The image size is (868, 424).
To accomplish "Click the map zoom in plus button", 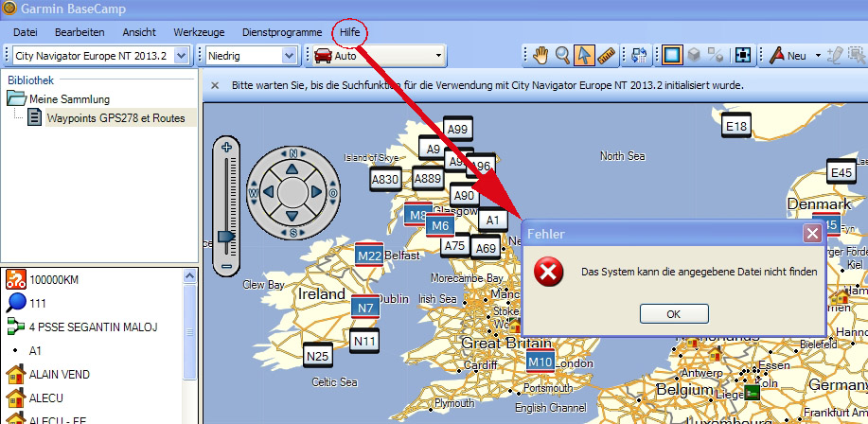I will [x=226, y=148].
